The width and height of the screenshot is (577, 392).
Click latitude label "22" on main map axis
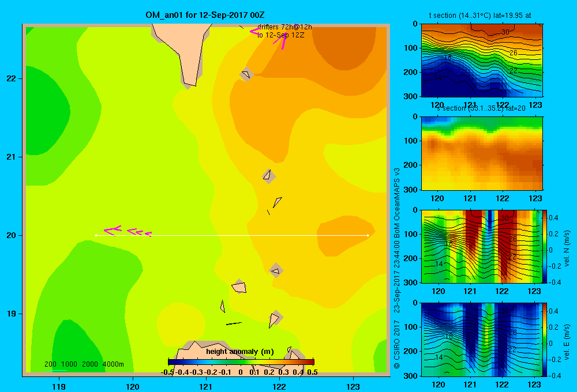coord(12,78)
